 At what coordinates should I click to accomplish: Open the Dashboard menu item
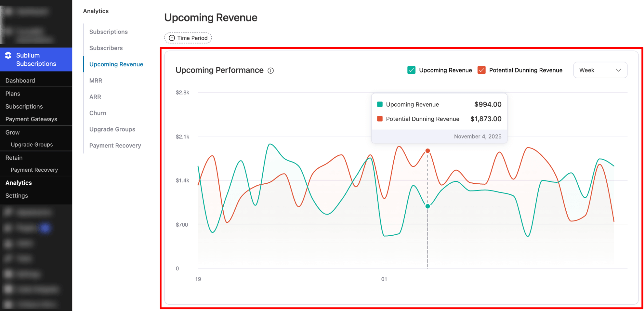coord(20,80)
